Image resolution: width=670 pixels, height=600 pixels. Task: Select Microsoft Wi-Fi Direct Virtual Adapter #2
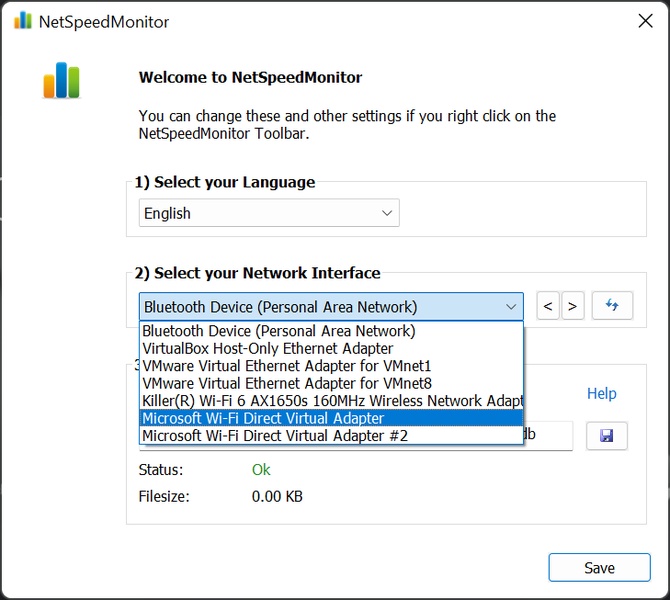pos(275,436)
